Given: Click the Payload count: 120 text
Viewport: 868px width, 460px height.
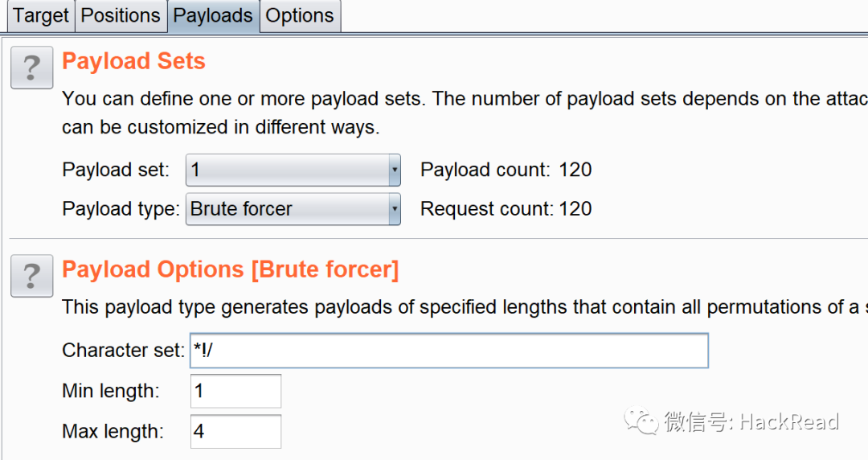Looking at the screenshot, I should click(506, 170).
